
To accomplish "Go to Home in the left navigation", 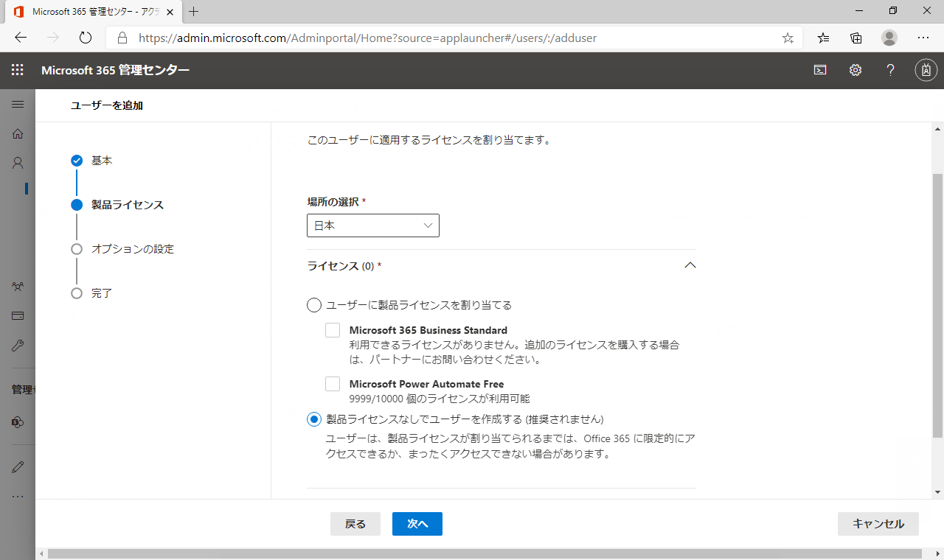I will pyautogui.click(x=18, y=133).
